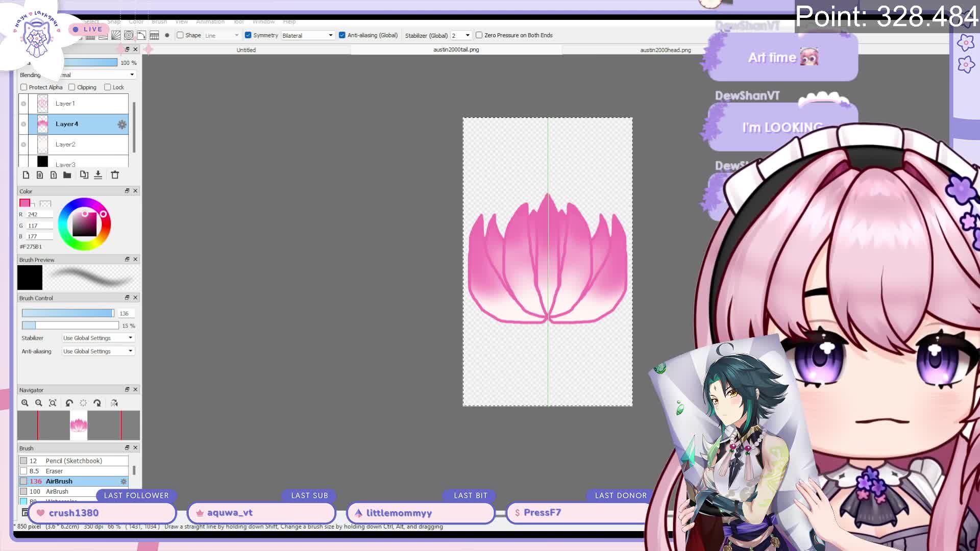This screenshot has width=980, height=551.
Task: Switch to austin2000head.png tab
Action: (x=665, y=50)
